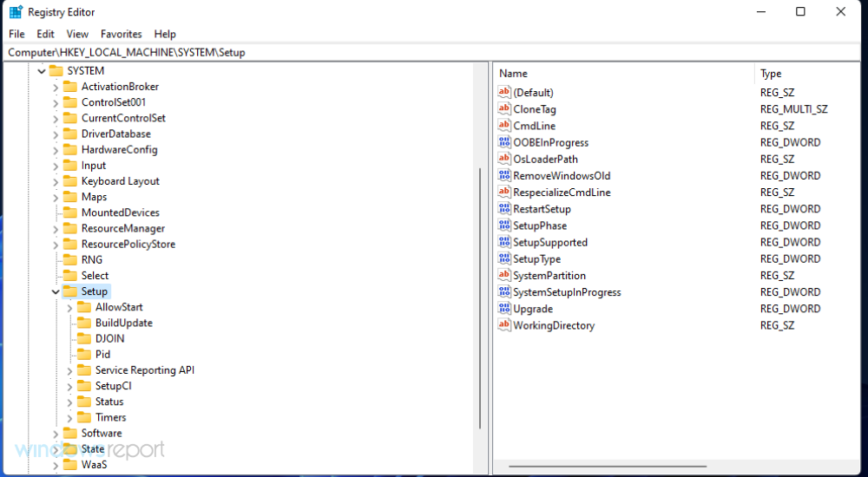Viewport: 868px width, 477px height.
Task: Click the WorkingDirectory string icon
Action: [504, 325]
